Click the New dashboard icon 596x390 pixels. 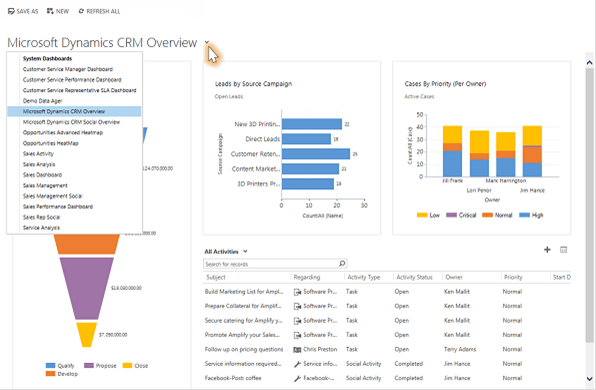(x=50, y=11)
